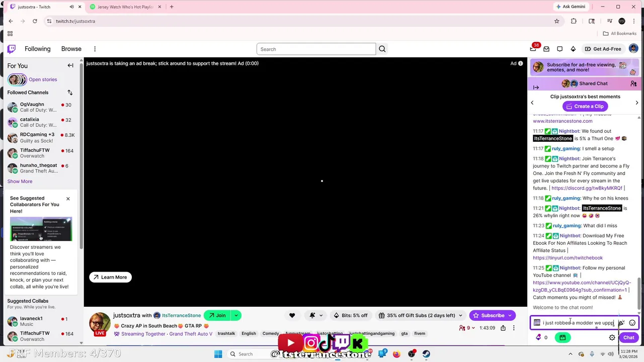Expand the Join button dropdown arrow
644x362 pixels.
point(235,315)
